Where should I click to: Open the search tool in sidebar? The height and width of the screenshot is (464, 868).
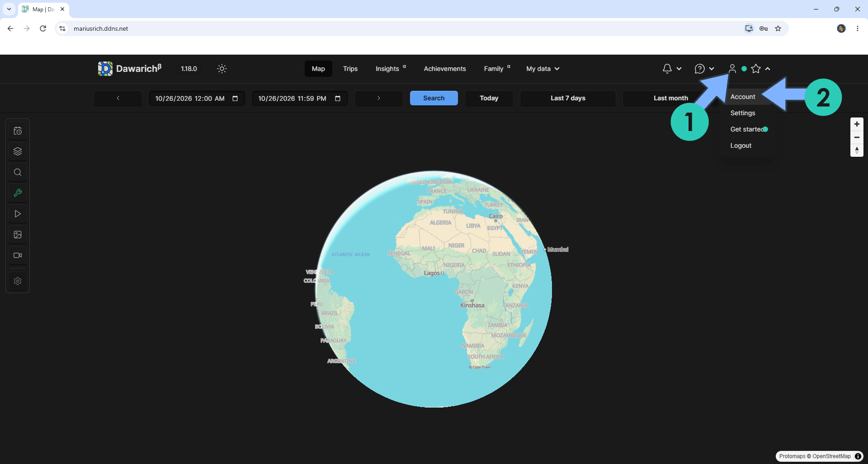tap(18, 172)
